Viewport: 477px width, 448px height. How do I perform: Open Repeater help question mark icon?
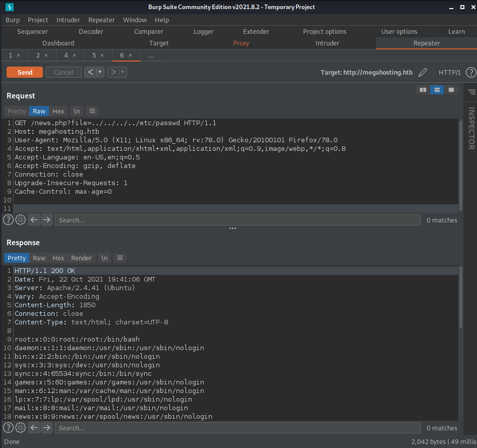[471, 73]
